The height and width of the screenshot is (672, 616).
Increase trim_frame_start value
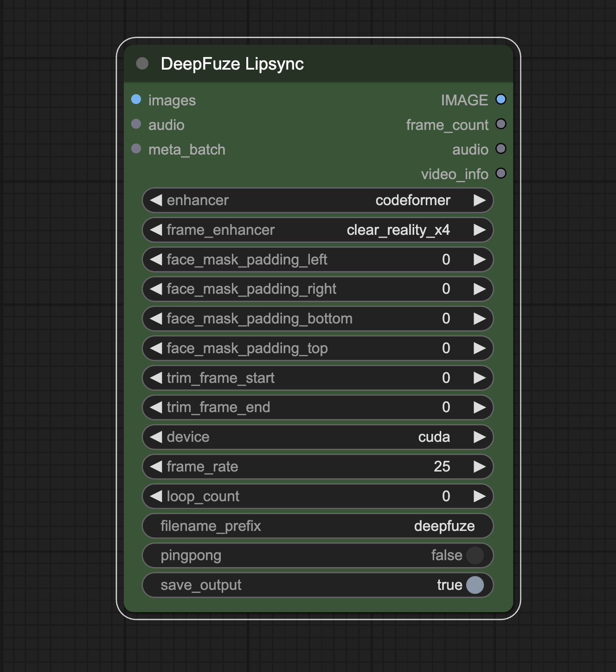point(480,378)
